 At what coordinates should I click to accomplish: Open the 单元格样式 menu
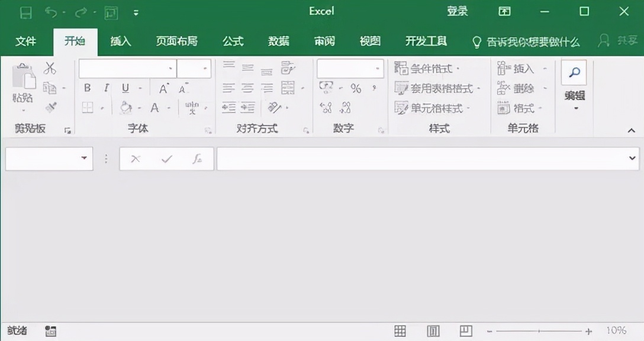(432, 108)
